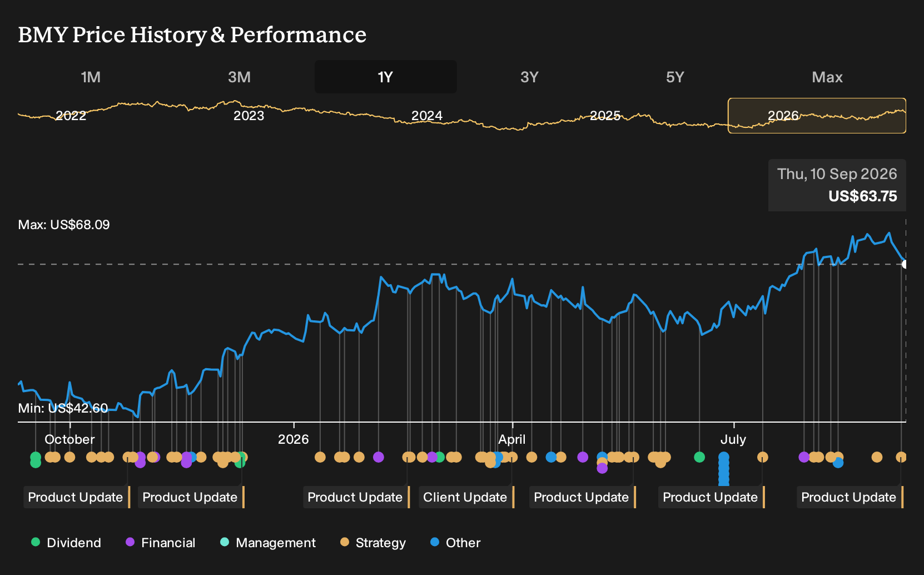Click the October axis label

point(69,439)
